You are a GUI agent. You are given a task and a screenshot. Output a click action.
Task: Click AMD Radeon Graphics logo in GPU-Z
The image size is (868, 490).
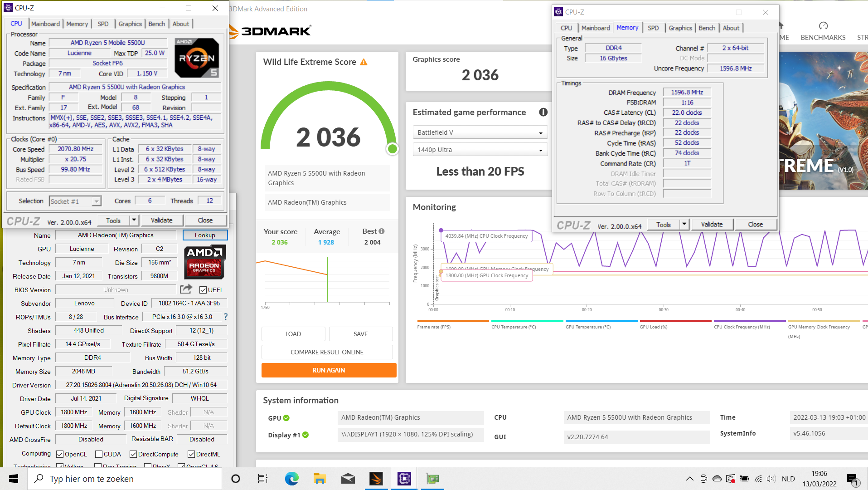click(204, 262)
